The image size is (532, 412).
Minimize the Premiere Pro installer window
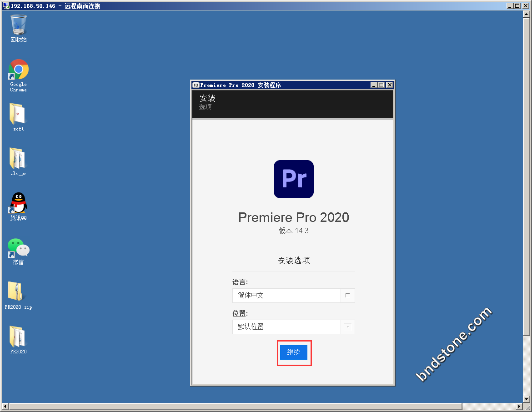[374, 85]
